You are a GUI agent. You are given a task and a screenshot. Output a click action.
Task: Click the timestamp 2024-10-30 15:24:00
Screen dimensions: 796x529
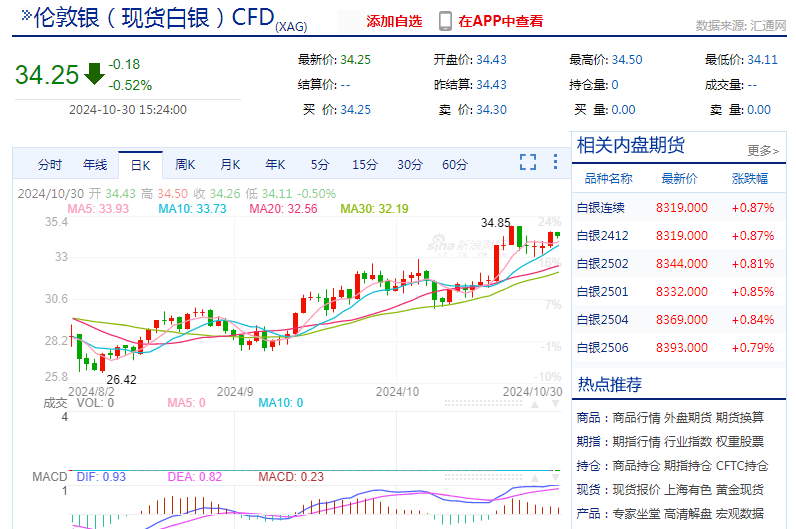coord(128,110)
